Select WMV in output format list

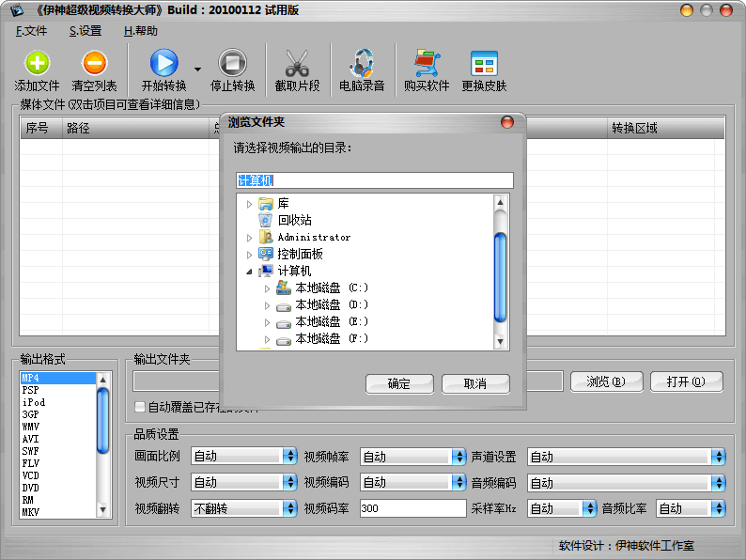pyautogui.click(x=58, y=427)
